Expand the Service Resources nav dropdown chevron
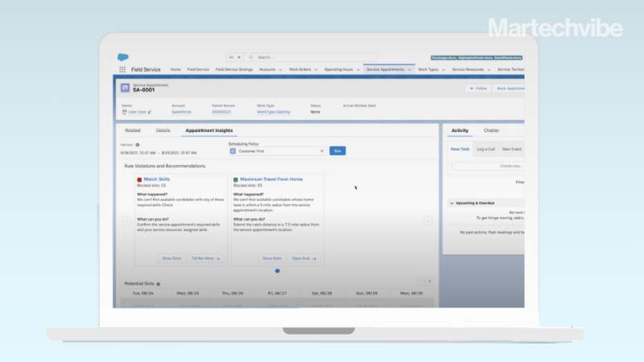Screen dimensions: 644x362 [489, 70]
